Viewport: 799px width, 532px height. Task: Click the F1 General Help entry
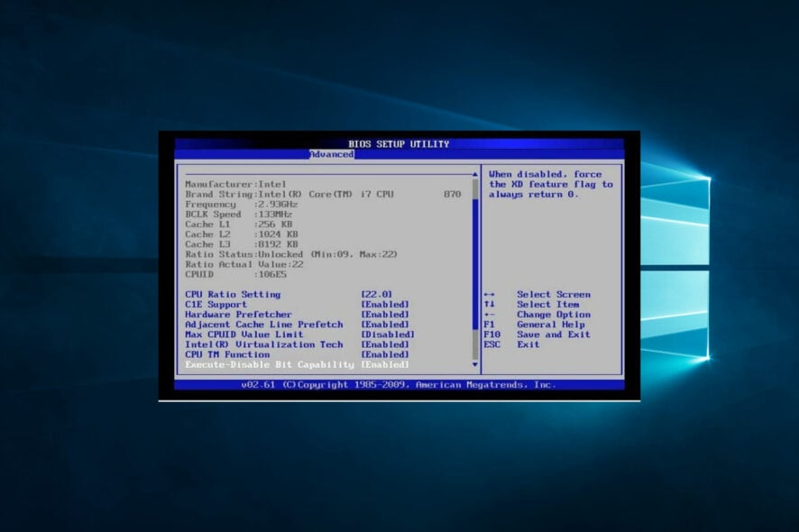(534, 325)
